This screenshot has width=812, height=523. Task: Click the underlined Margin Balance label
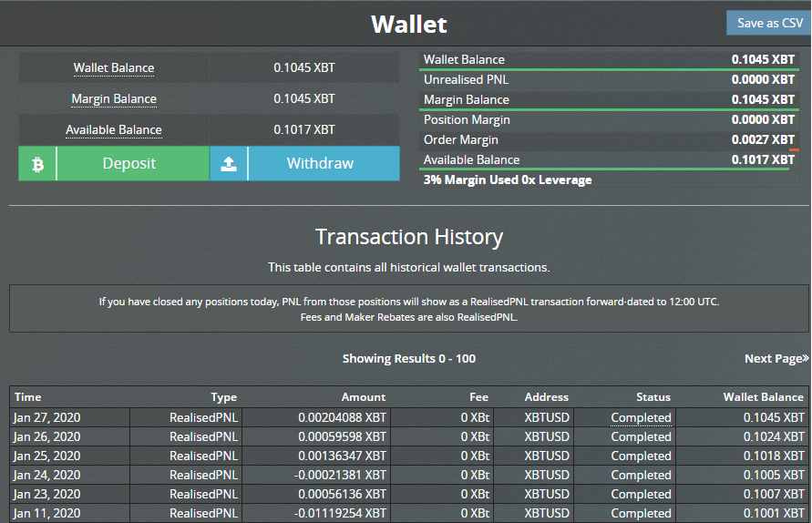click(x=114, y=99)
